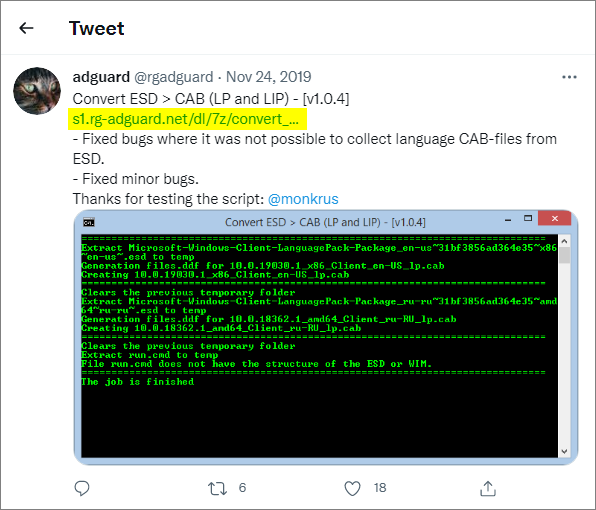Minimize the Convert ESD console window

point(508,220)
